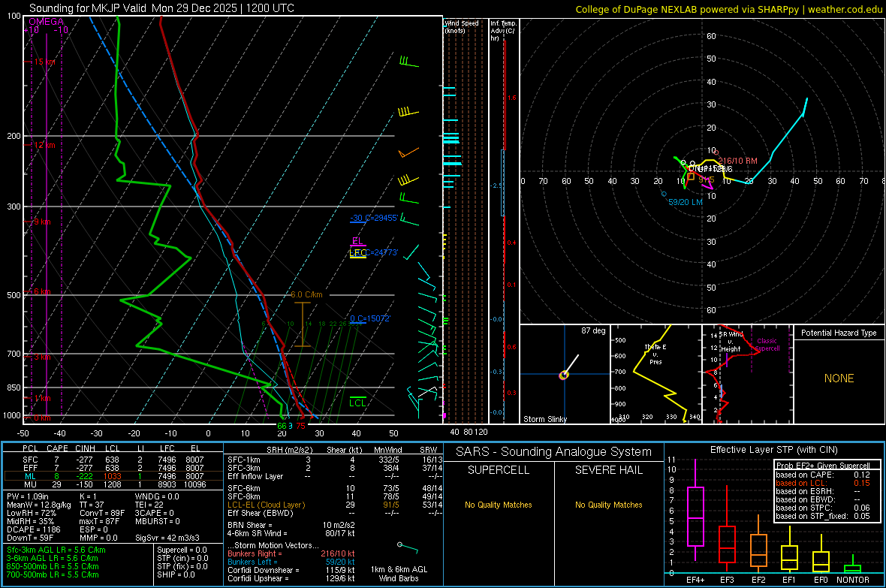This screenshot has width=886, height=588.
Task: Click No Quality Matches under SUPERCELL
Action: tap(499, 505)
